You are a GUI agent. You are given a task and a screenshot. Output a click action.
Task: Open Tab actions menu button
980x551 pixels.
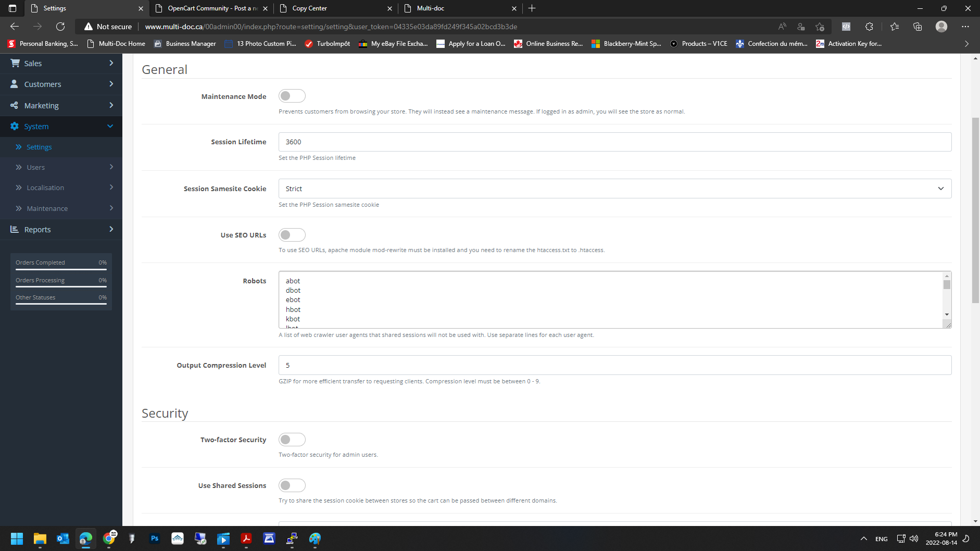12,8
